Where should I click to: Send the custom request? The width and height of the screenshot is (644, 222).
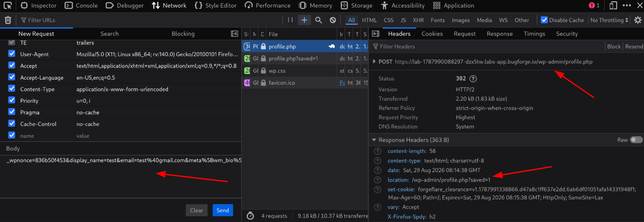tap(223, 210)
